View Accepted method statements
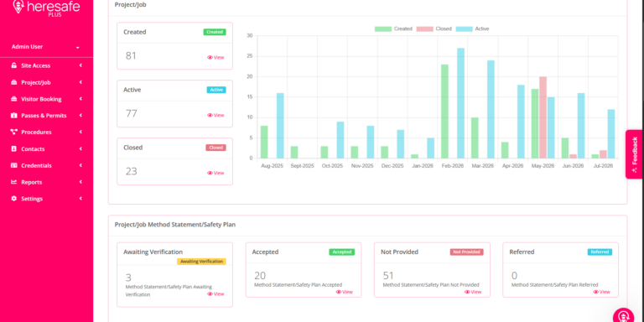This screenshot has width=644, height=322. (344, 292)
